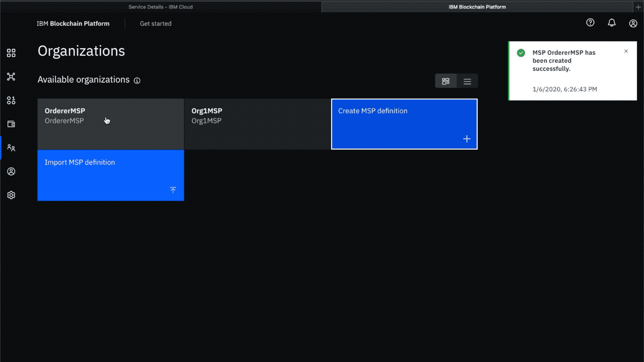Switch to tile grid view
644x362 pixels.
pyautogui.click(x=445, y=81)
